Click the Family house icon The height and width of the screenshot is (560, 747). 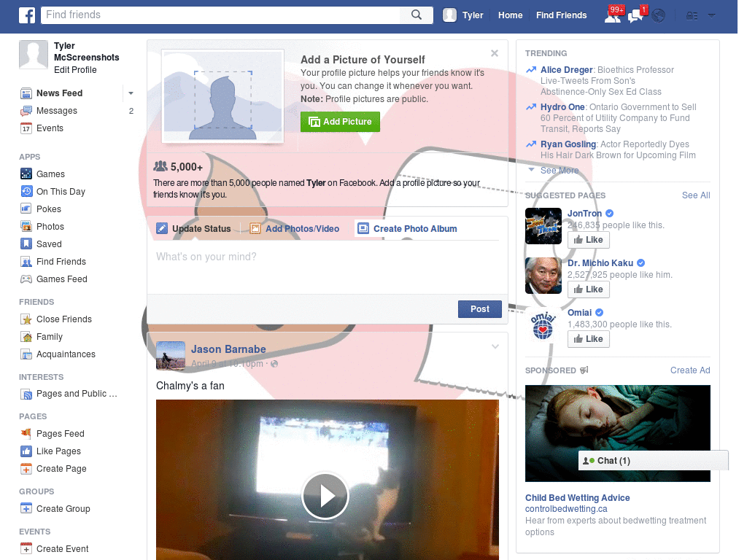coord(26,337)
